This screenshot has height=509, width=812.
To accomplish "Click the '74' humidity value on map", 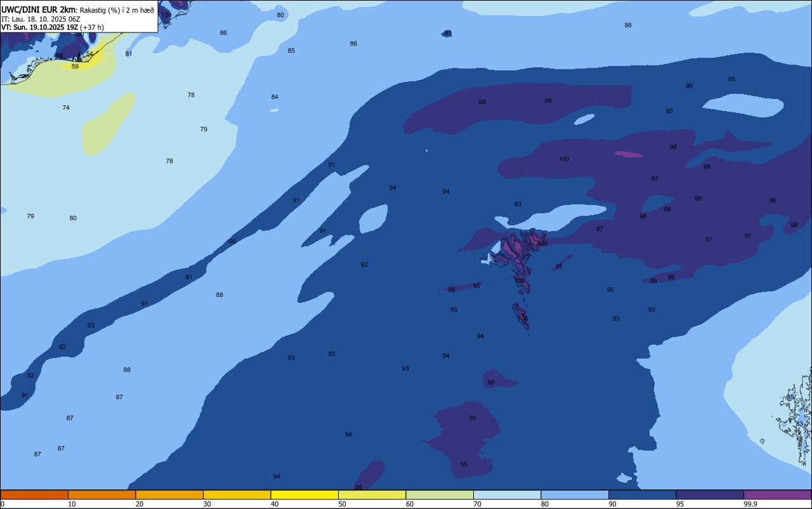I will pos(66,108).
